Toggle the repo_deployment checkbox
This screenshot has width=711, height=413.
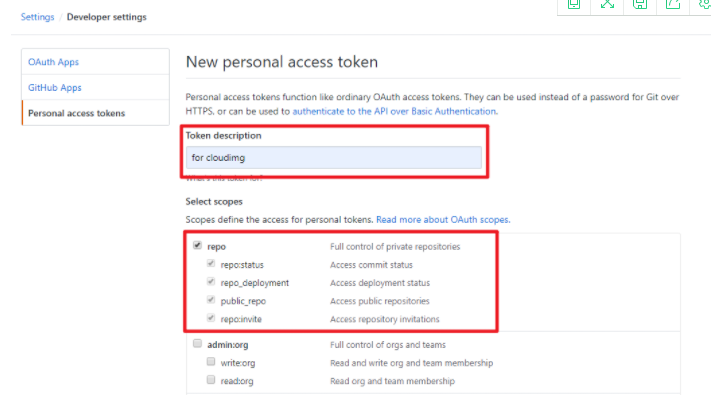(x=211, y=282)
